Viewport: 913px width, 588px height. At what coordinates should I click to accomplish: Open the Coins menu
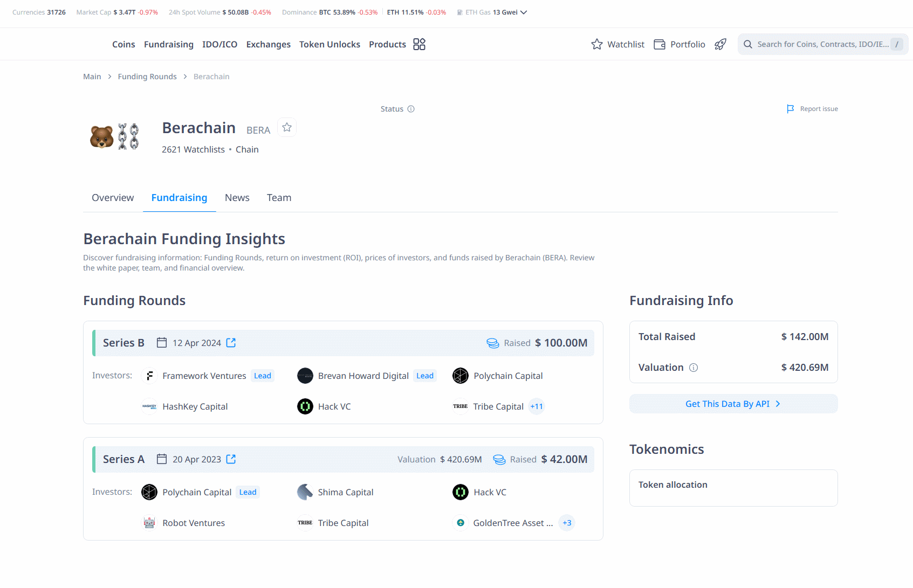(x=123, y=44)
